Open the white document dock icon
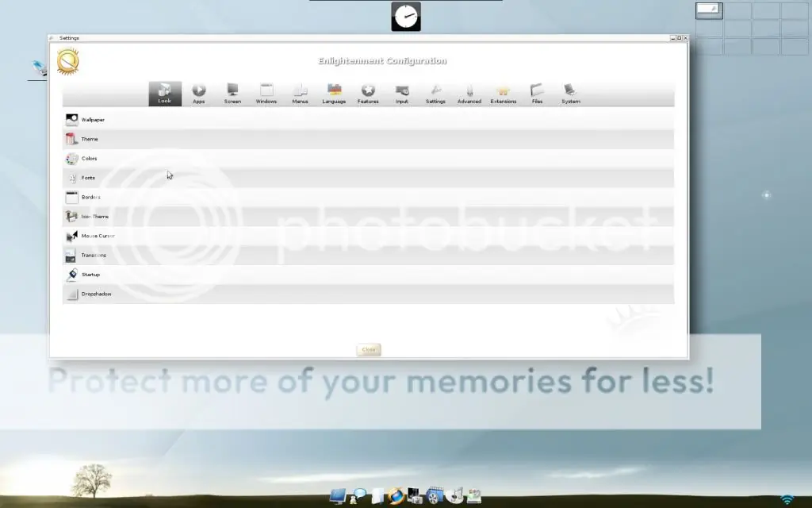 pyautogui.click(x=377, y=496)
